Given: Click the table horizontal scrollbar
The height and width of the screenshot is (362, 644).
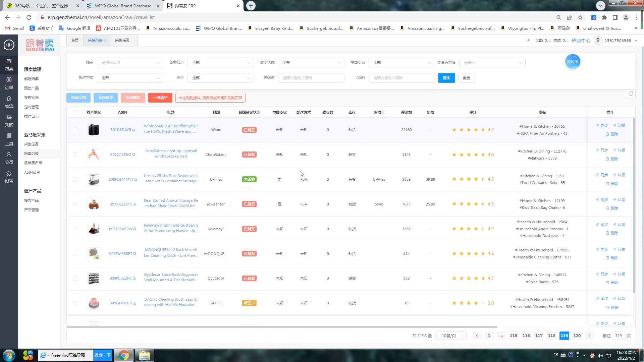Looking at the screenshot, I should point(282,327).
